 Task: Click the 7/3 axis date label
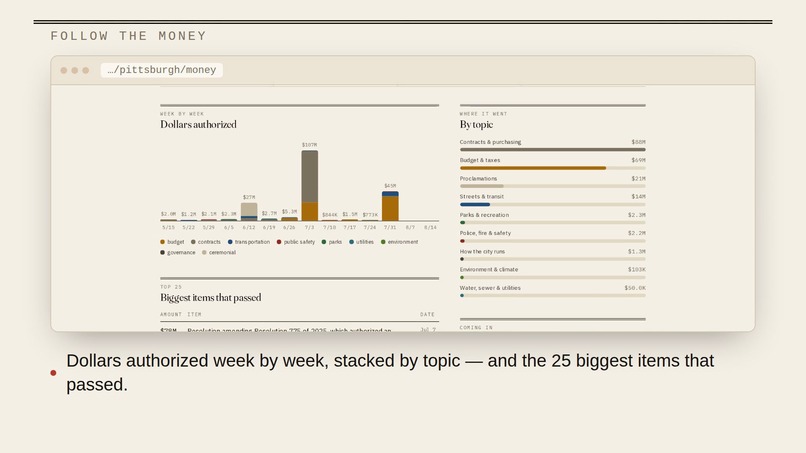[x=309, y=227]
